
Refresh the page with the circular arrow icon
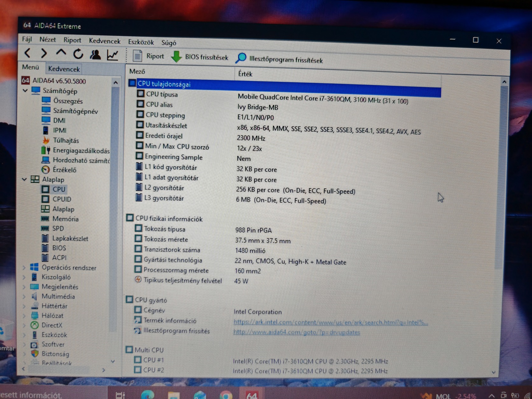[x=78, y=54]
